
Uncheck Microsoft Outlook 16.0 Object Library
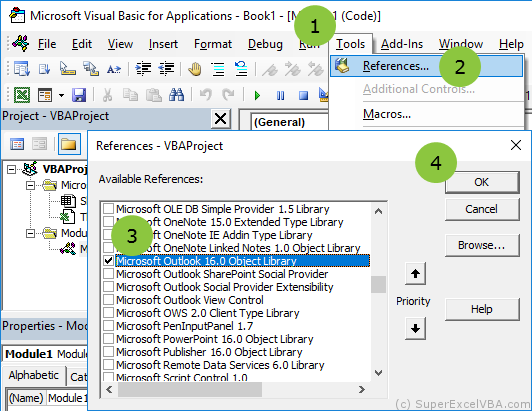point(108,261)
